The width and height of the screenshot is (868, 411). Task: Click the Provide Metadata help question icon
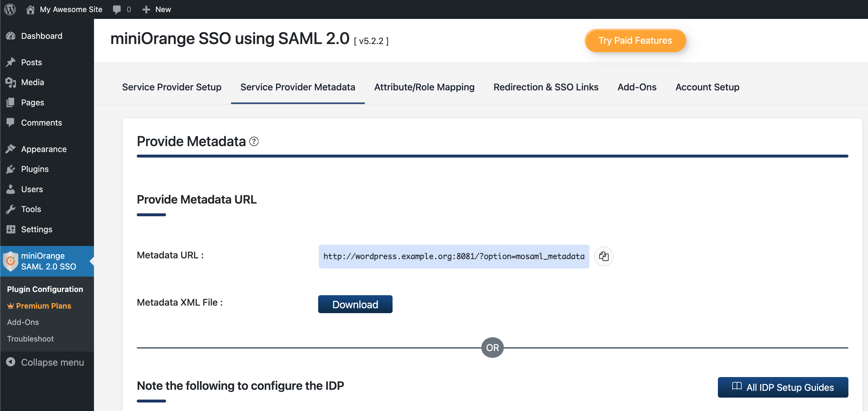tap(254, 142)
